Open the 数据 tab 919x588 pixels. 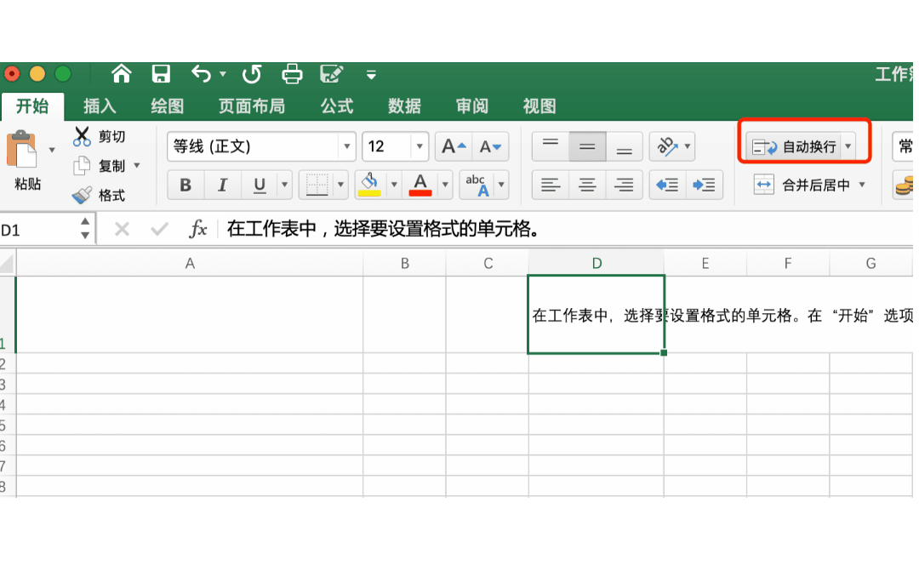pyautogui.click(x=404, y=106)
